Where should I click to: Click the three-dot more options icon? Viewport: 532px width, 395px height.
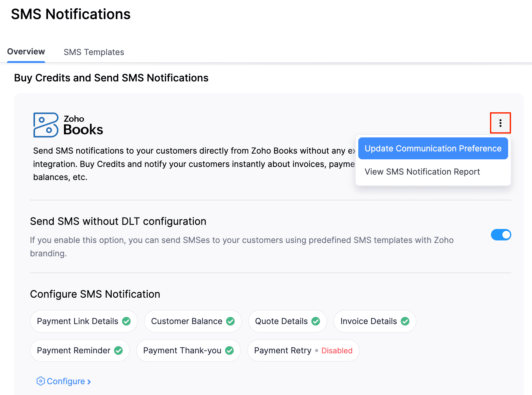coord(500,123)
